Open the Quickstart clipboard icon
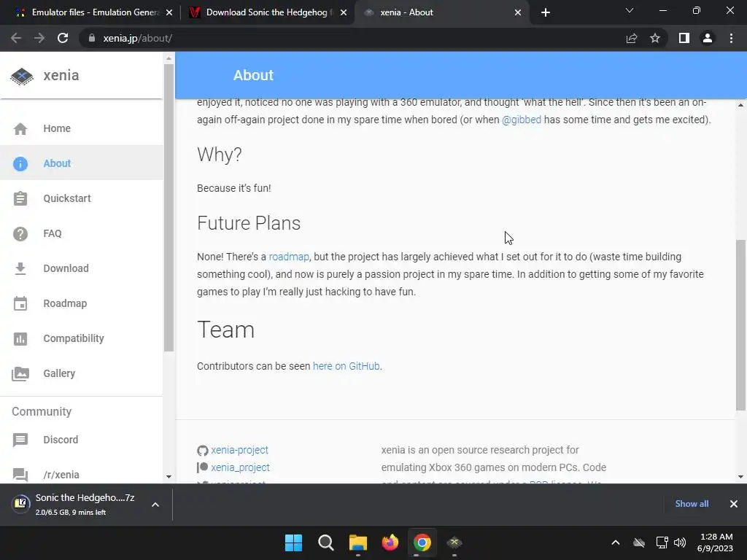 [x=20, y=198]
